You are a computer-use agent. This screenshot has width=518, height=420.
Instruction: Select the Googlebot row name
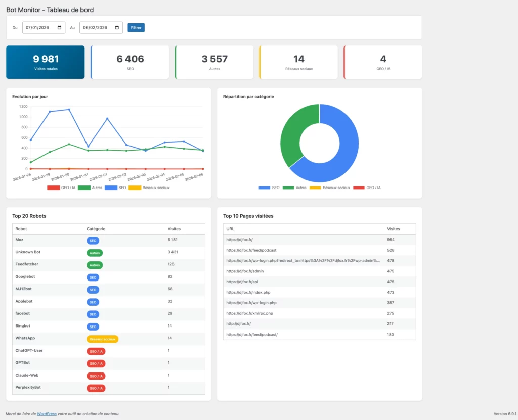25,276
